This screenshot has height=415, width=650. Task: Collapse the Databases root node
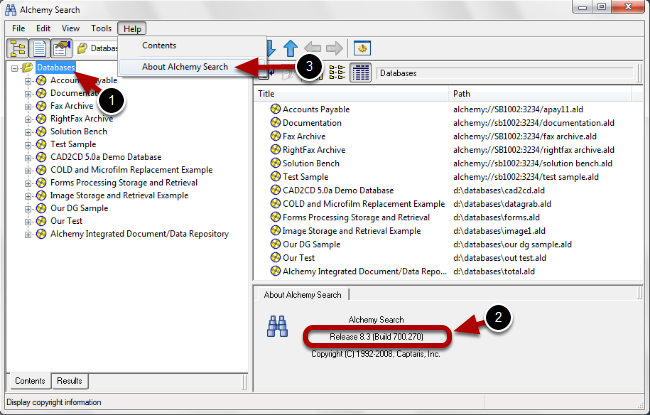15,68
